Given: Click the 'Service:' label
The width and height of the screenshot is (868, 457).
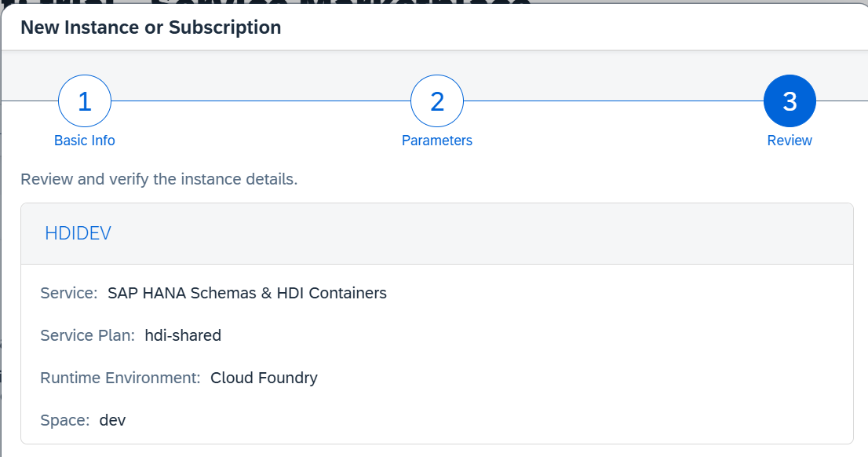Looking at the screenshot, I should tap(68, 293).
